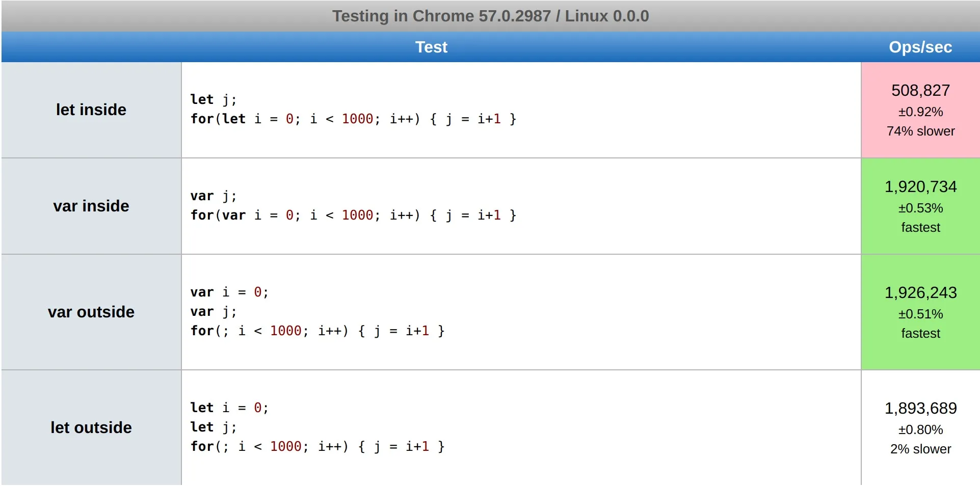Click 'let i = 0;' code line

[x=229, y=408]
